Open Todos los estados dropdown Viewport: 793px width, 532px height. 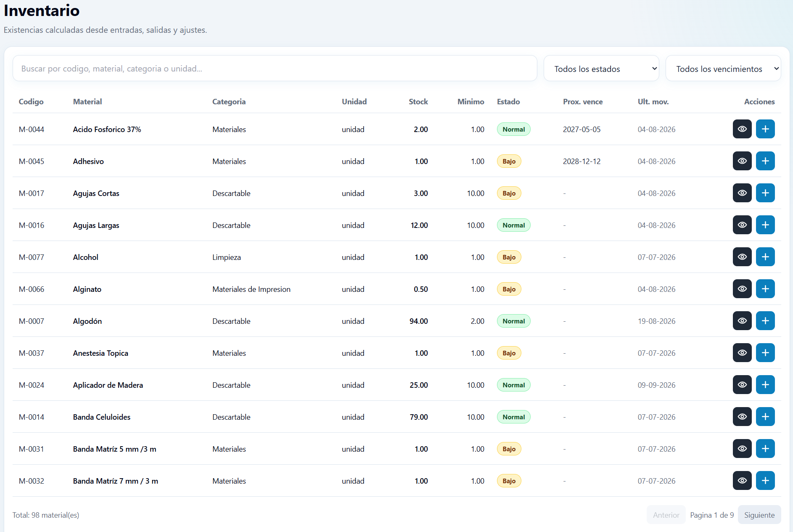click(x=601, y=69)
